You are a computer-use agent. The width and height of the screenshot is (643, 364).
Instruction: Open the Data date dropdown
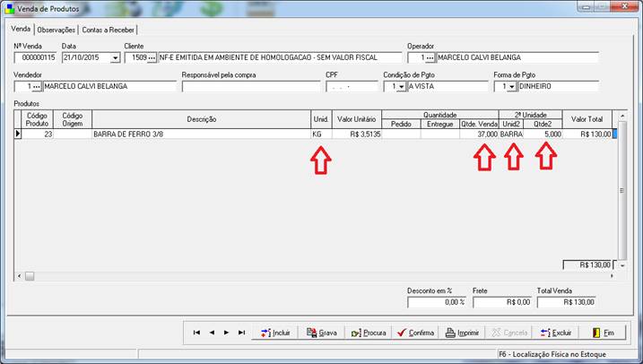115,57
